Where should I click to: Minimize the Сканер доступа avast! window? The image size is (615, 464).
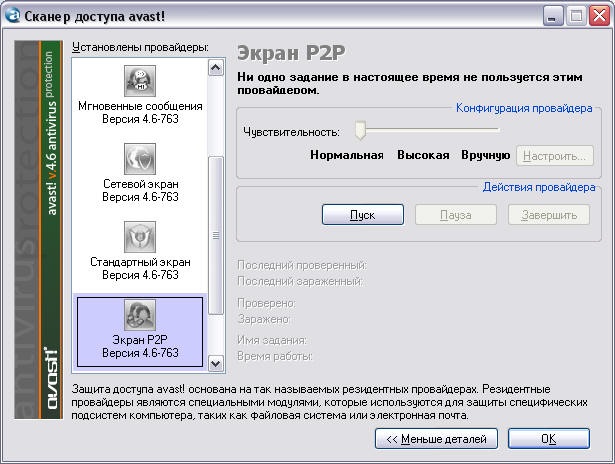[x=551, y=16]
